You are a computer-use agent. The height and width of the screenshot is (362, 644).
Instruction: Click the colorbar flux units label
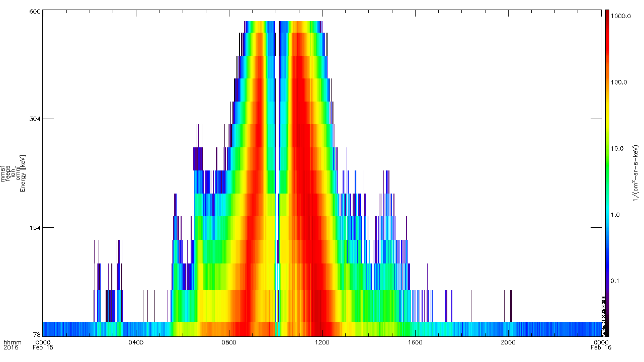636,173
